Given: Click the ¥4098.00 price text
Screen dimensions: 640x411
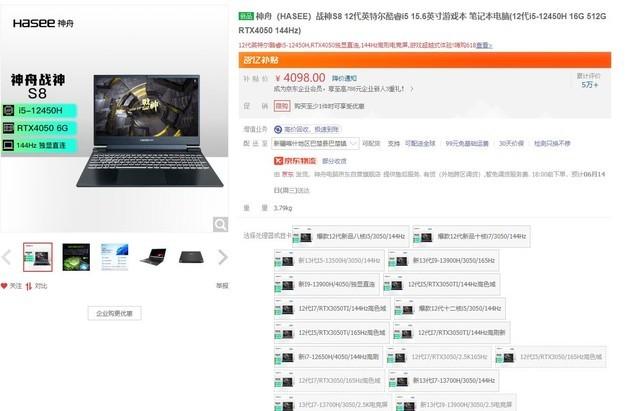Looking at the screenshot, I should coord(300,78).
